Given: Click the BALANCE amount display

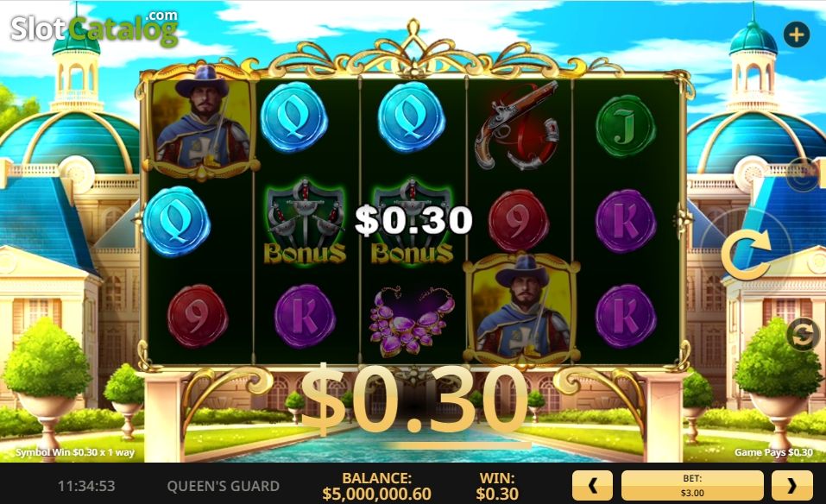Looking at the screenshot, I should pos(376,486).
